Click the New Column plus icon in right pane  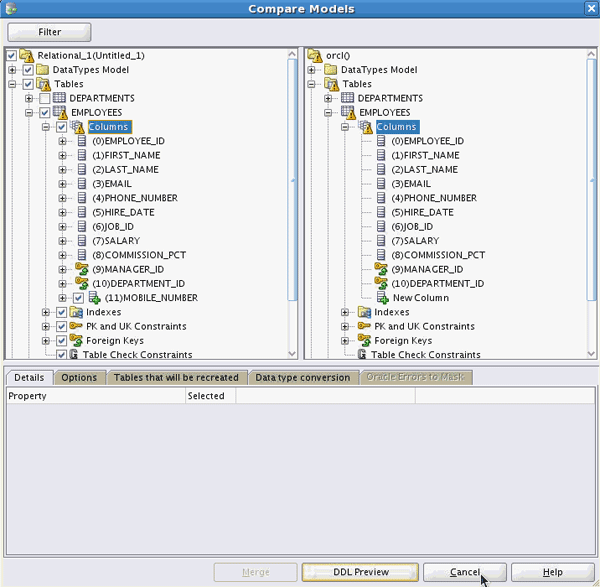pos(383,298)
